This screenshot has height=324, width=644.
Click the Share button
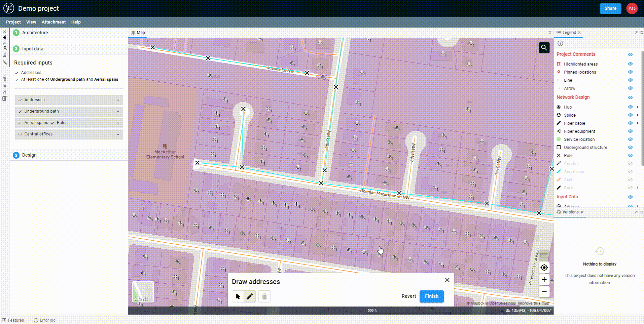click(x=610, y=8)
